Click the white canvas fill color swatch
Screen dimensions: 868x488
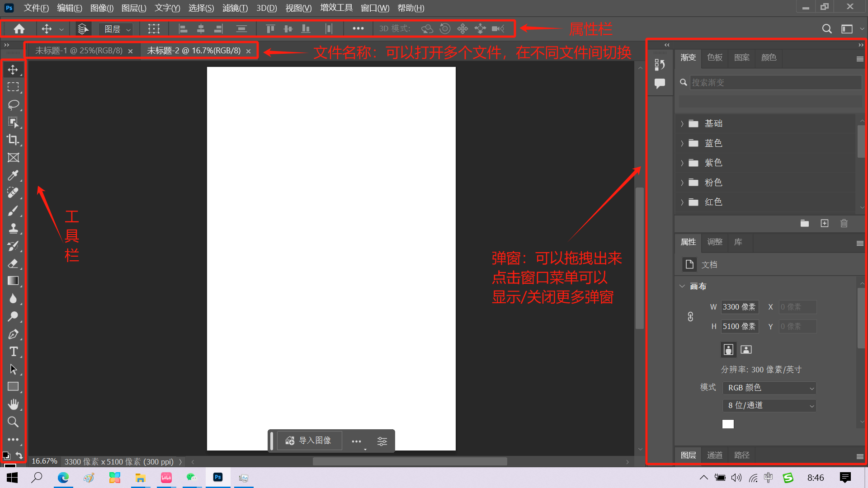[x=728, y=424]
